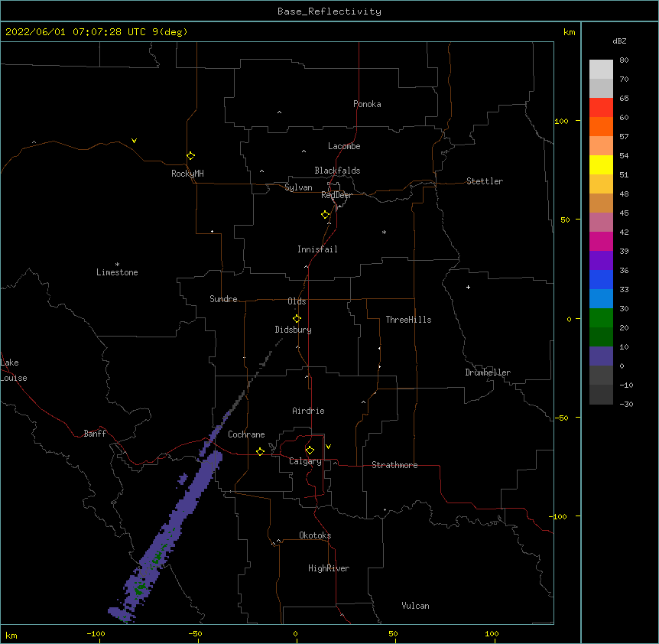This screenshot has width=659, height=644.
Task: Select the yellow diamond marker above Didsbury
Action: [297, 319]
